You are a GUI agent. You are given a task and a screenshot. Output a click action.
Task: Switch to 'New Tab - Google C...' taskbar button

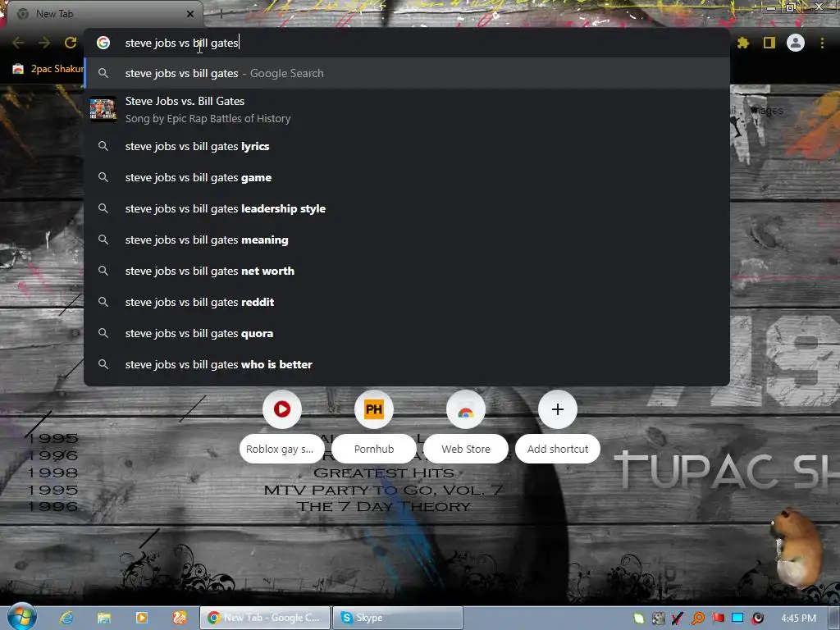(265, 618)
